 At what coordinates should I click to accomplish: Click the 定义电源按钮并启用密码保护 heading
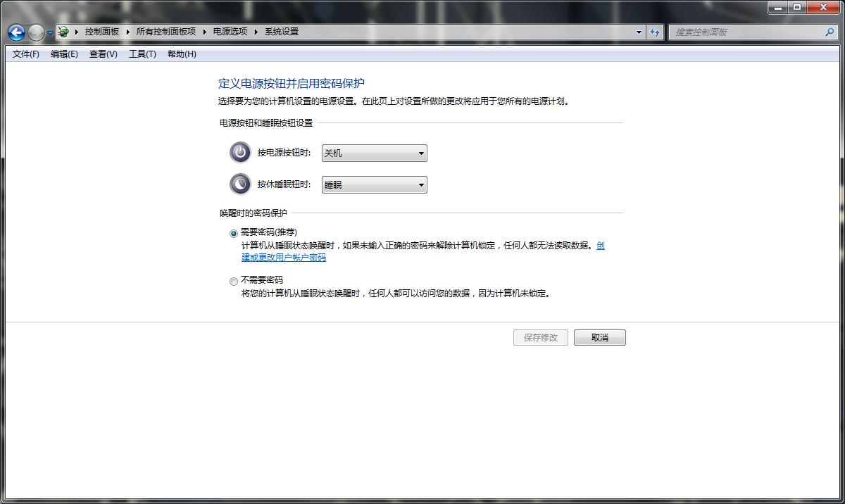[292, 83]
